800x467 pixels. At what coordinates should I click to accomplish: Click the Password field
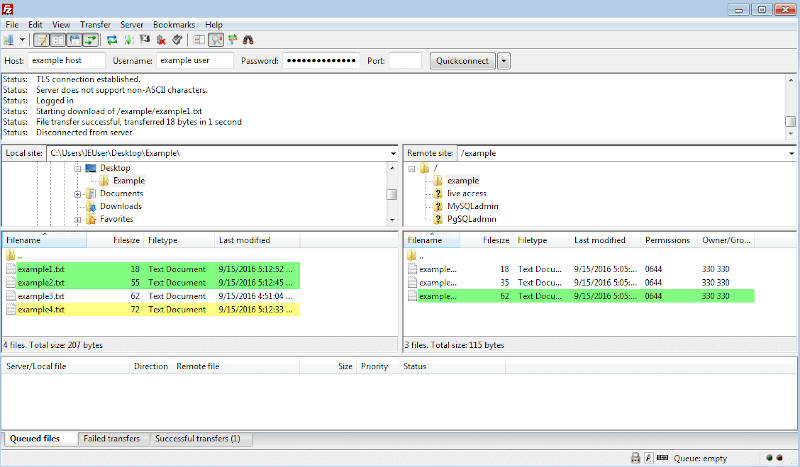pos(321,61)
